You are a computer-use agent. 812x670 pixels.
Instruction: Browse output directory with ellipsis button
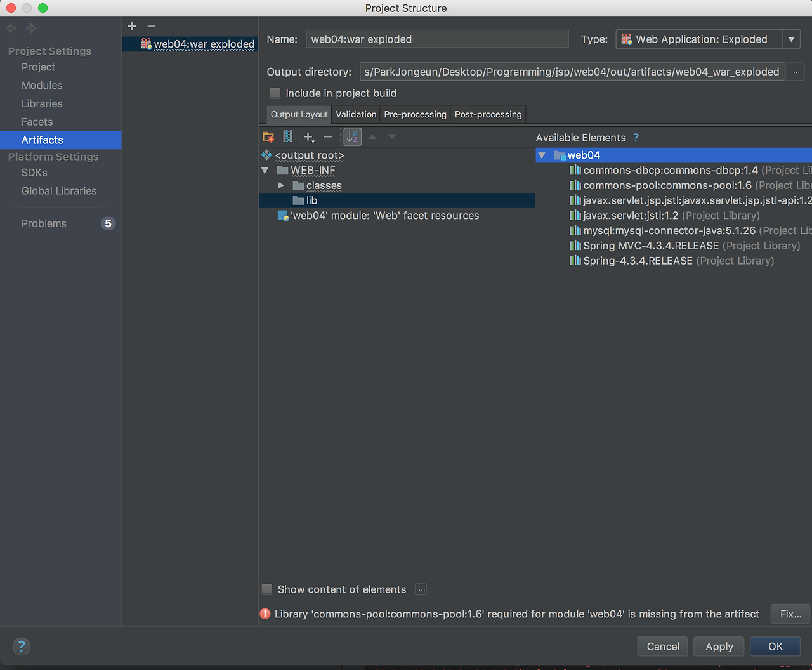tap(796, 72)
